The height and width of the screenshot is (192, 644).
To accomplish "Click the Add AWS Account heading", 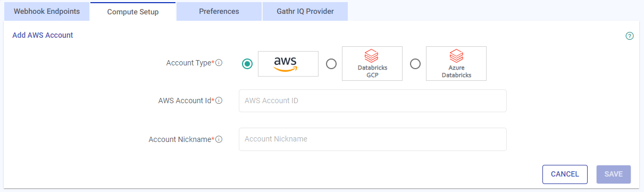I will click(x=43, y=35).
